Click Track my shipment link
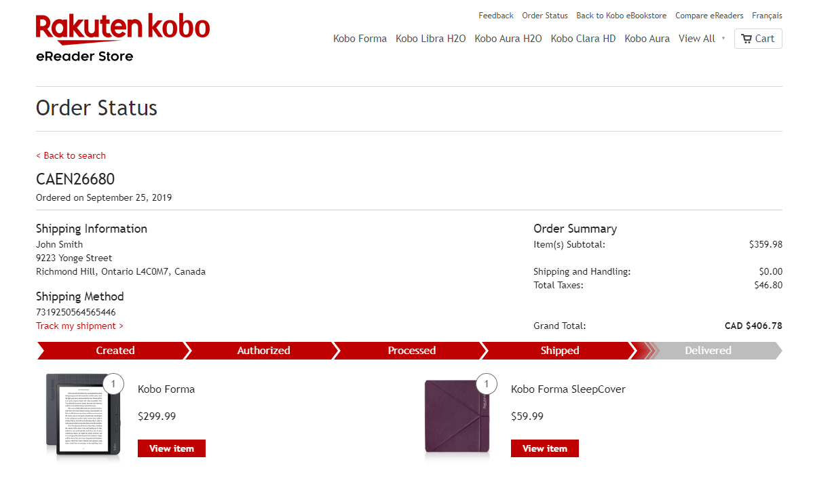The height and width of the screenshot is (504, 832). click(x=79, y=326)
